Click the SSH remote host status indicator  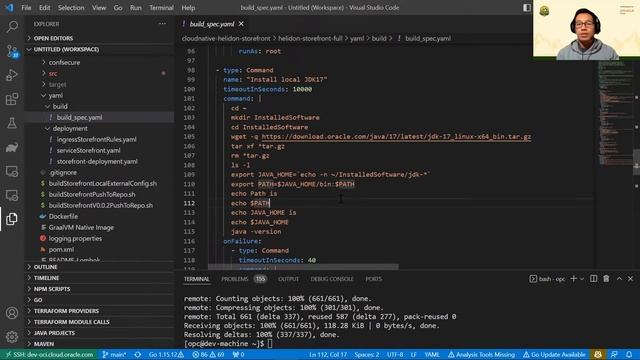tap(49, 355)
